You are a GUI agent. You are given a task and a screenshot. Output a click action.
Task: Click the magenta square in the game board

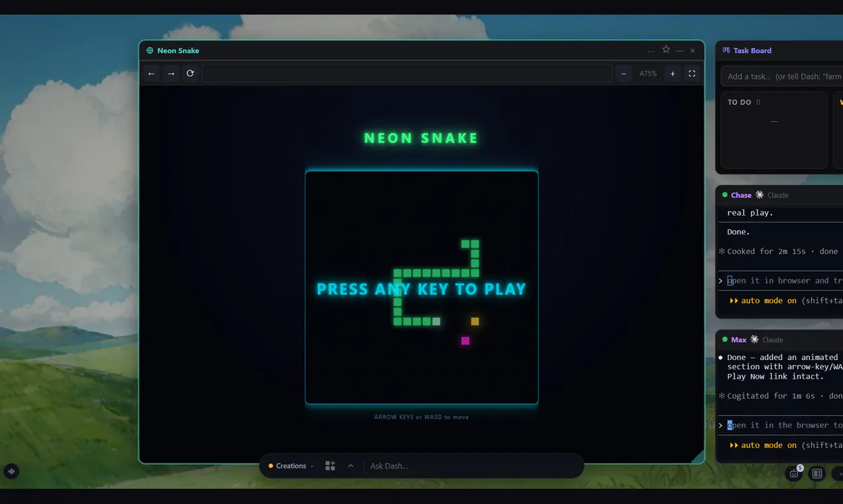click(x=465, y=341)
